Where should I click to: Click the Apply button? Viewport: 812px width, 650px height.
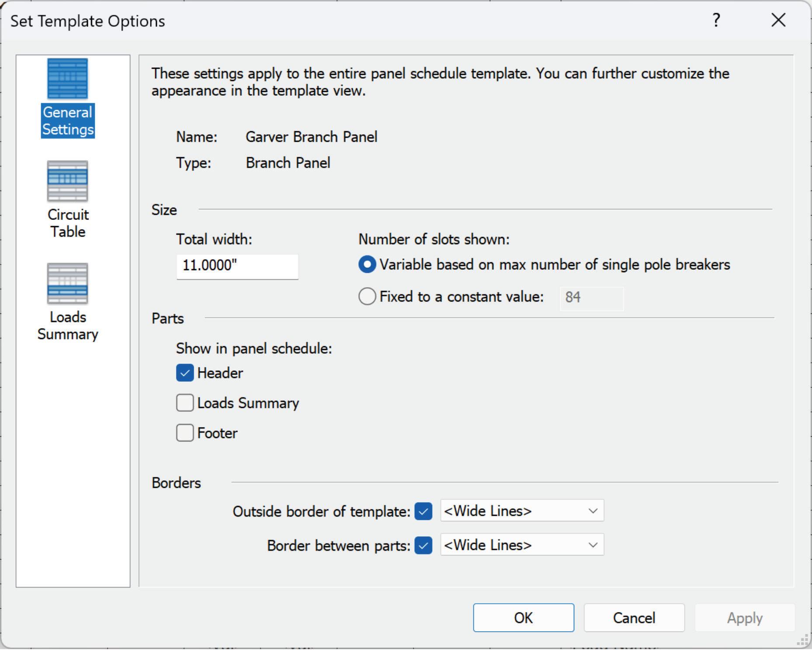(x=744, y=618)
